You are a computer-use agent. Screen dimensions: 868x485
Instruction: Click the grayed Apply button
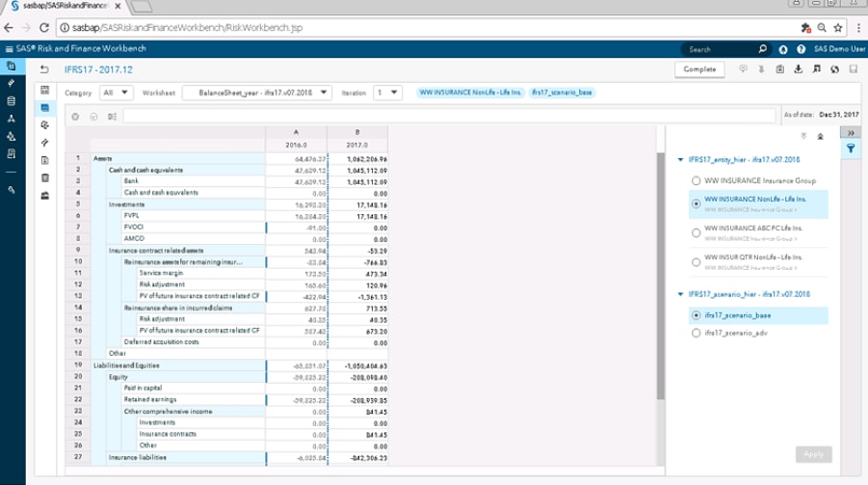pyautogui.click(x=814, y=454)
